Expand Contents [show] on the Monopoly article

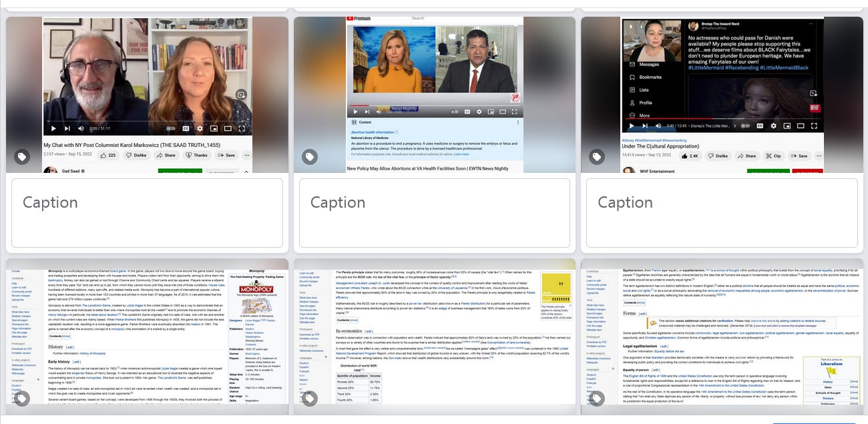point(66,336)
